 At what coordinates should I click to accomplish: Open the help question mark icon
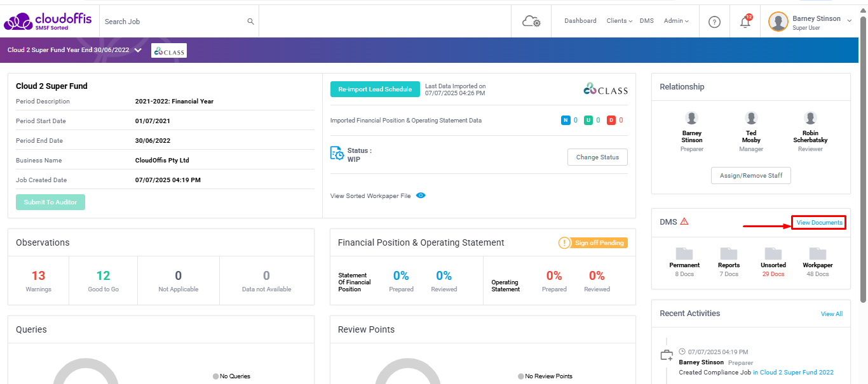[714, 22]
